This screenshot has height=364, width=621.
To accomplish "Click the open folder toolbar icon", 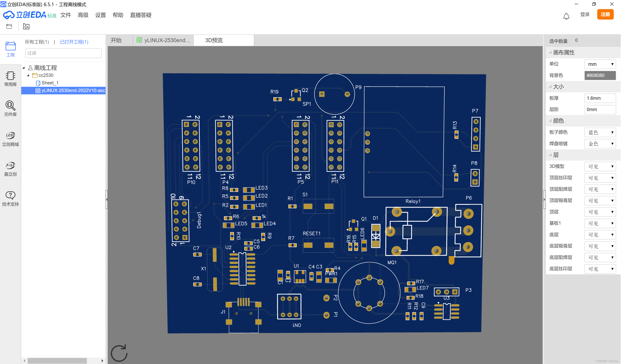I will (9, 26).
